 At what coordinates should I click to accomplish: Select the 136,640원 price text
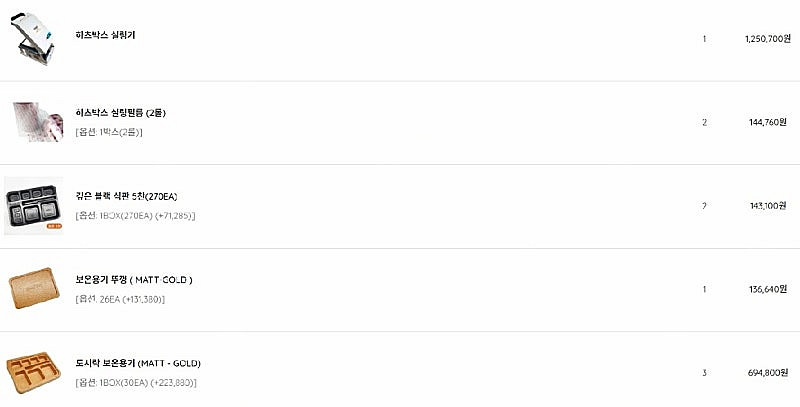tap(769, 289)
